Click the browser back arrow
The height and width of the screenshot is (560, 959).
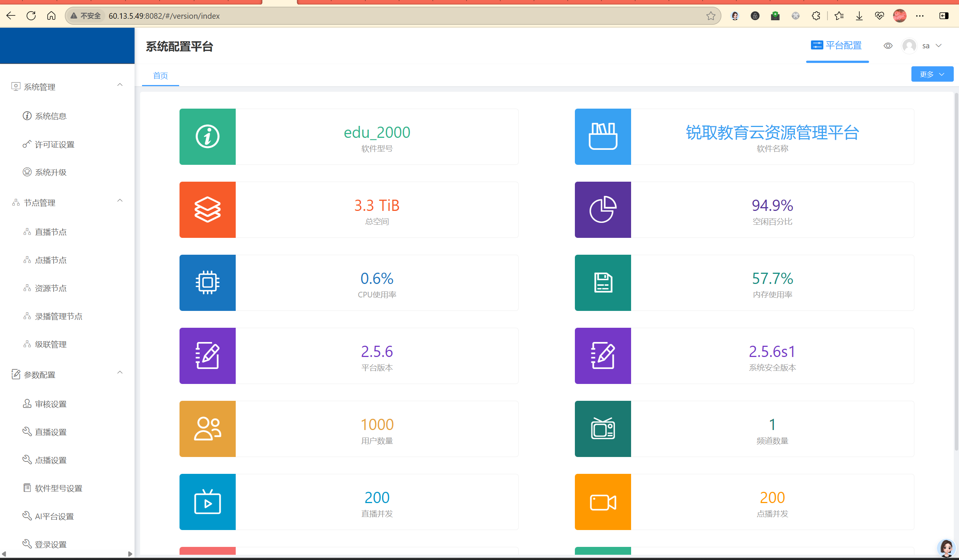coord(11,16)
